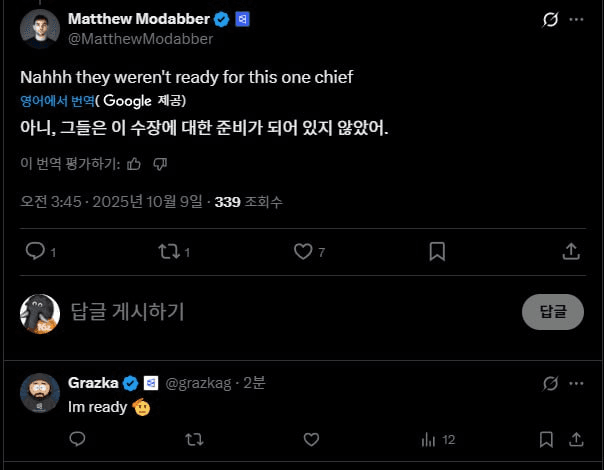Open Matthew Modabber's profile picture
The width and height of the screenshot is (604, 470).
(40, 29)
